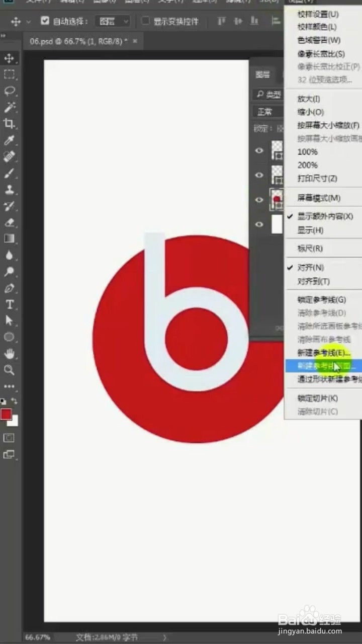Screen dimensions: 362x644
Task: Select the Eyedropper tool
Action: coord(9,140)
